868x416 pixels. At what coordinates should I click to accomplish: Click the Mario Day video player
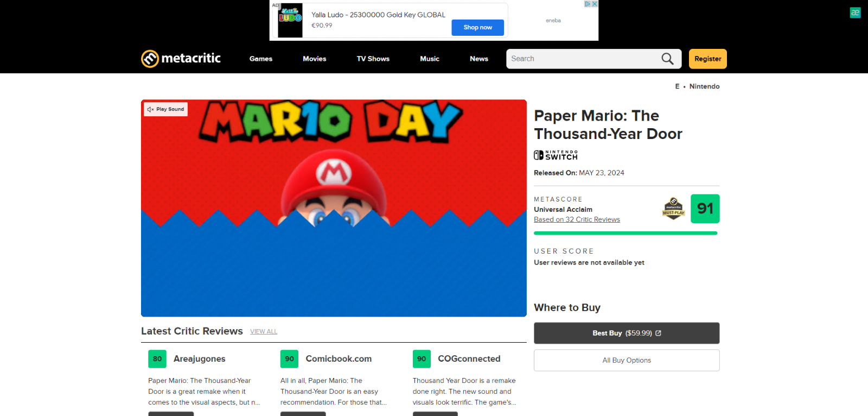click(334, 208)
